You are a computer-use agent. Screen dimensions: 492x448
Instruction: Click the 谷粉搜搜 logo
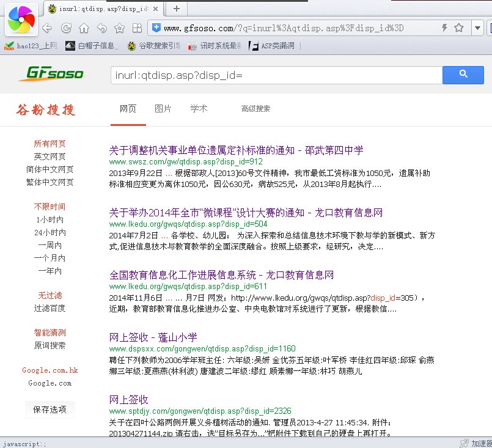(x=46, y=110)
